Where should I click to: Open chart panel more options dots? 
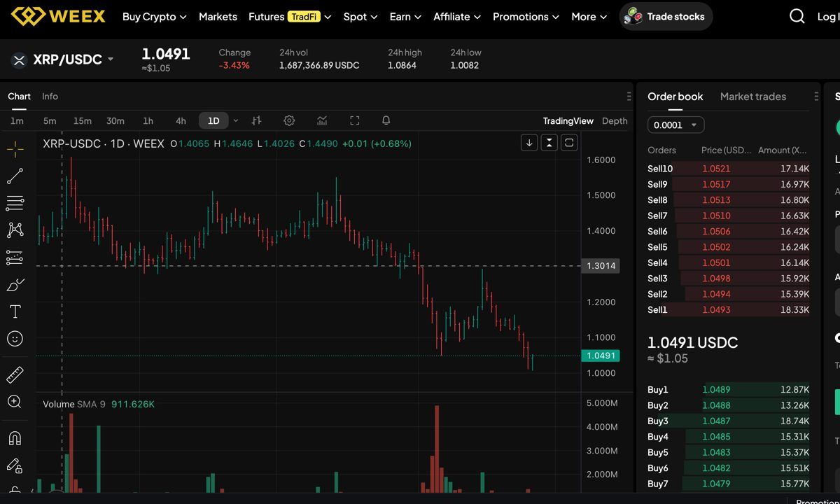(x=629, y=97)
